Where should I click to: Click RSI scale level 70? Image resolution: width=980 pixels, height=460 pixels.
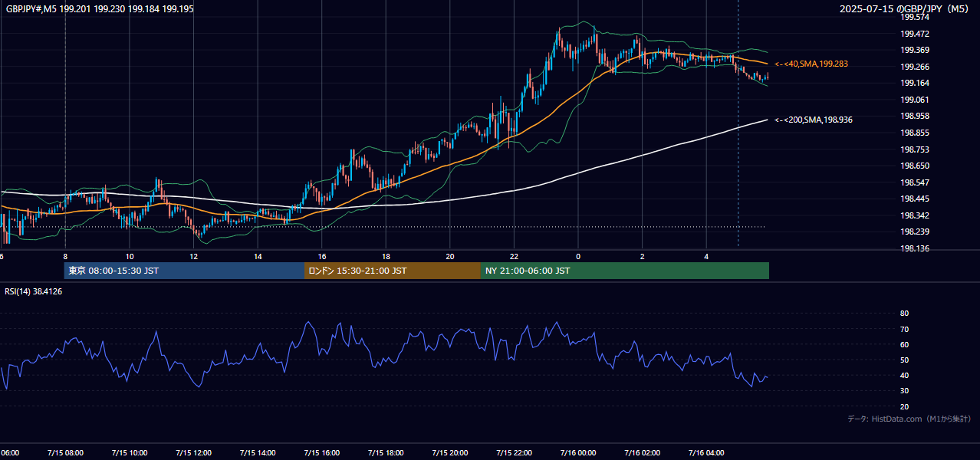pos(904,329)
